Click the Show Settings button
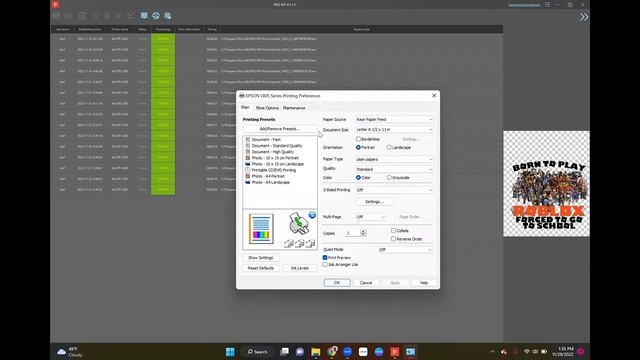Image resolution: width=640 pixels, height=360 pixels. 260,258
